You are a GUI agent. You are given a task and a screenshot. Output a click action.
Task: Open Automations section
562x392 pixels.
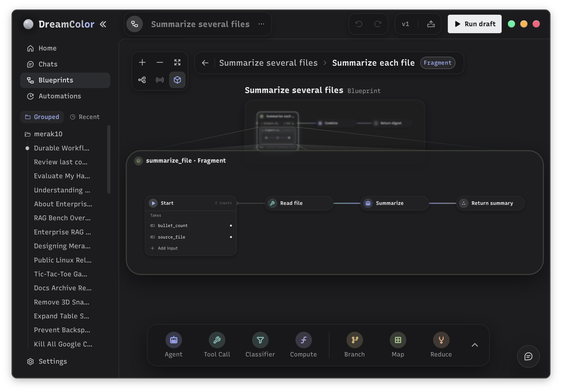coord(65,96)
